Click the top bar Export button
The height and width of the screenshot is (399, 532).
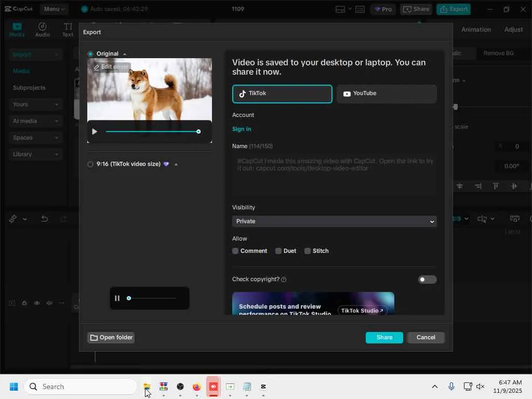454,9
